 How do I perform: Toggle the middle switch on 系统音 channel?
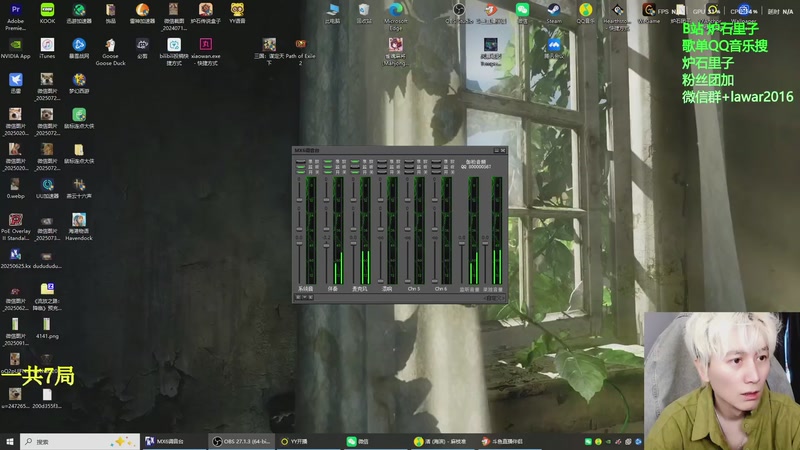coord(301,167)
